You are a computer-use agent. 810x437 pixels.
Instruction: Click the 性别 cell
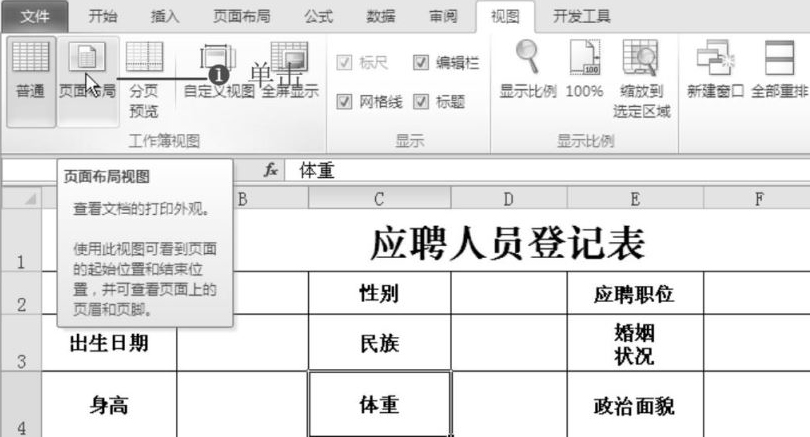click(x=380, y=293)
